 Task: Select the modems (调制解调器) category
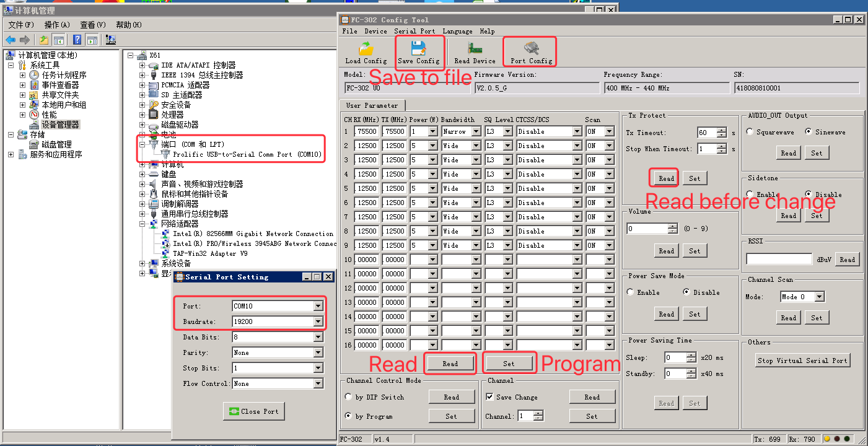click(180, 204)
